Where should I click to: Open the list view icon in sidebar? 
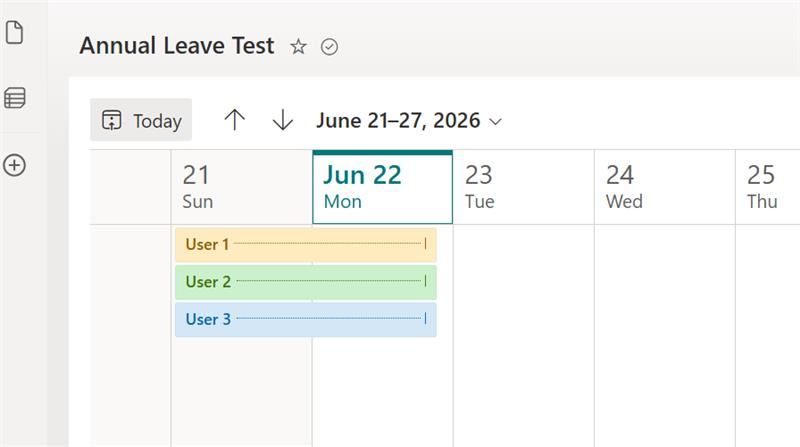(15, 97)
